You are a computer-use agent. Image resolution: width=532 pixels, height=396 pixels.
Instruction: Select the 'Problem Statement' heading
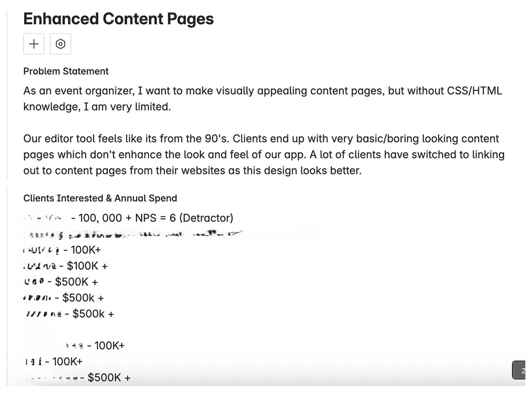click(66, 71)
